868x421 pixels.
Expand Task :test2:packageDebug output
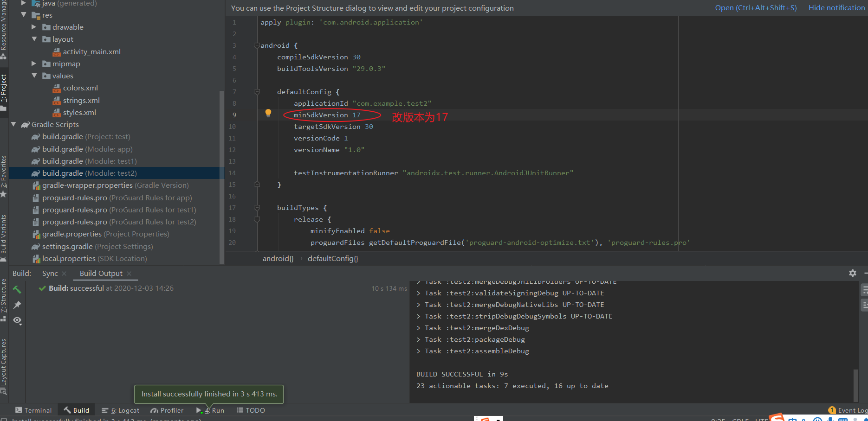click(x=419, y=339)
